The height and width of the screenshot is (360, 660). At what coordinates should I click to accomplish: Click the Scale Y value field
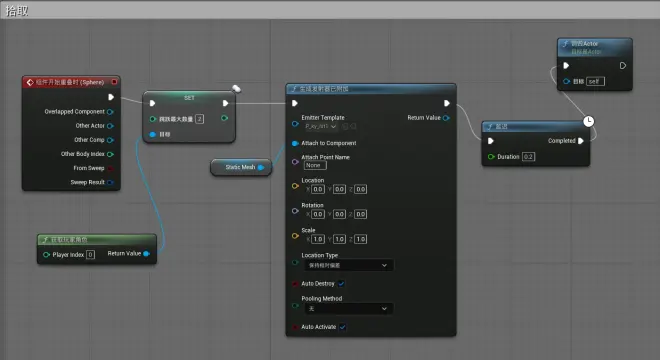[339, 239]
